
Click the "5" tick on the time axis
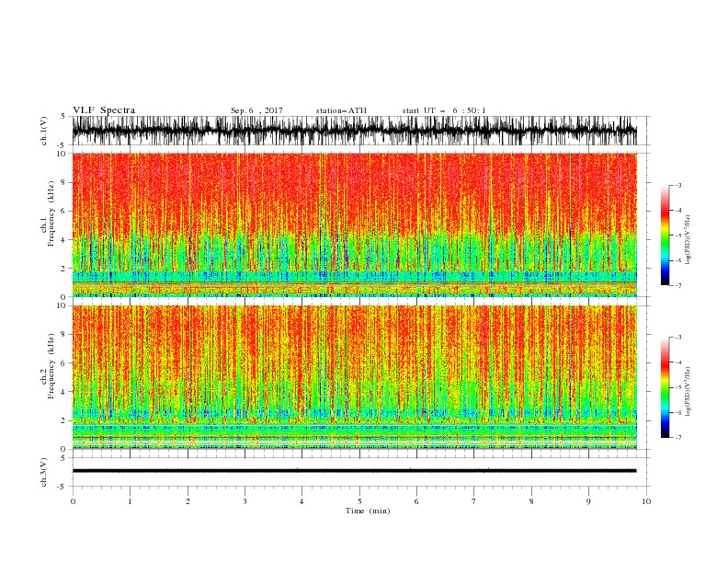click(359, 501)
